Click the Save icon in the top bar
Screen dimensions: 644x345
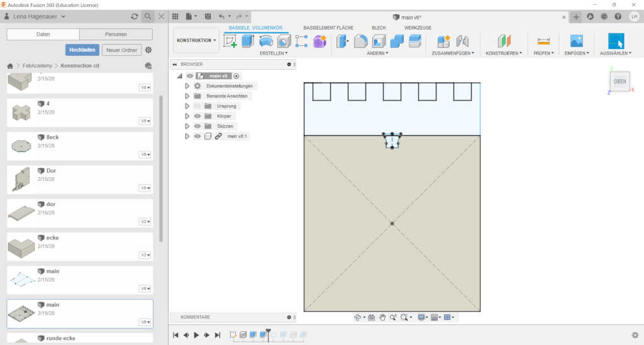[208, 16]
